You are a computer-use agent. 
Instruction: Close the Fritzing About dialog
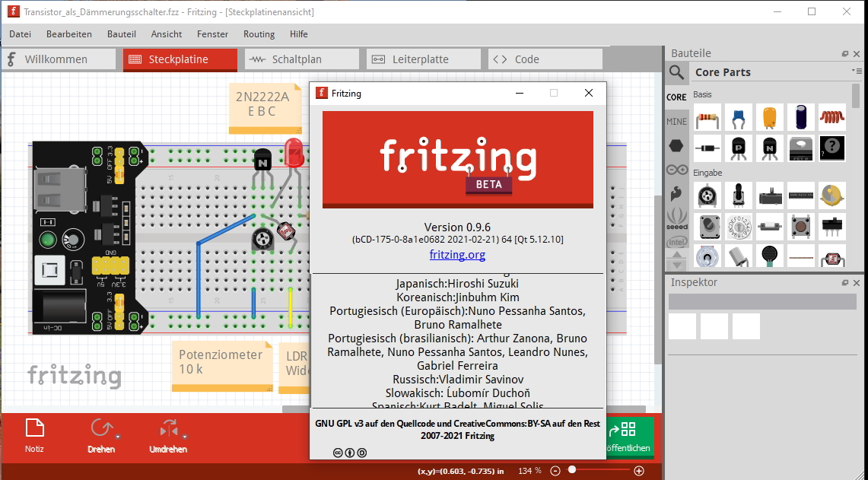coord(589,93)
